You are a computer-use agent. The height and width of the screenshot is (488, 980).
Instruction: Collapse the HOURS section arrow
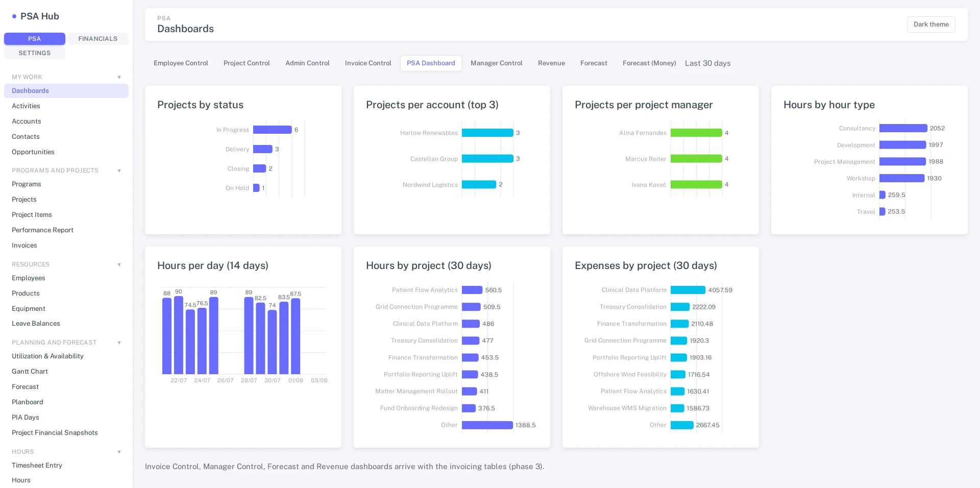119,452
